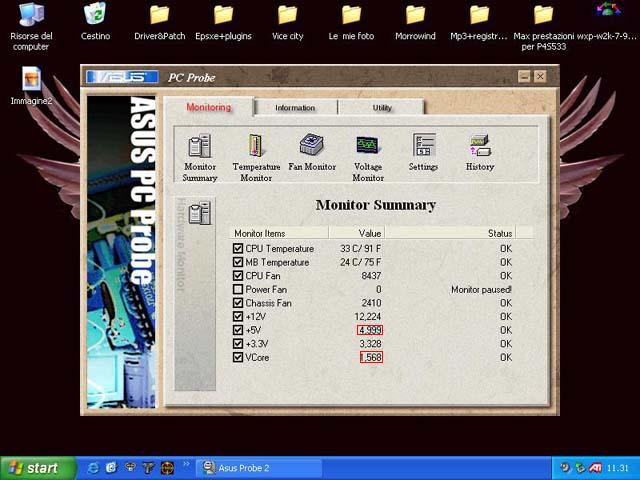The width and height of the screenshot is (640, 480).
Task: Toggle the VCore checkbox
Action: (x=238, y=357)
